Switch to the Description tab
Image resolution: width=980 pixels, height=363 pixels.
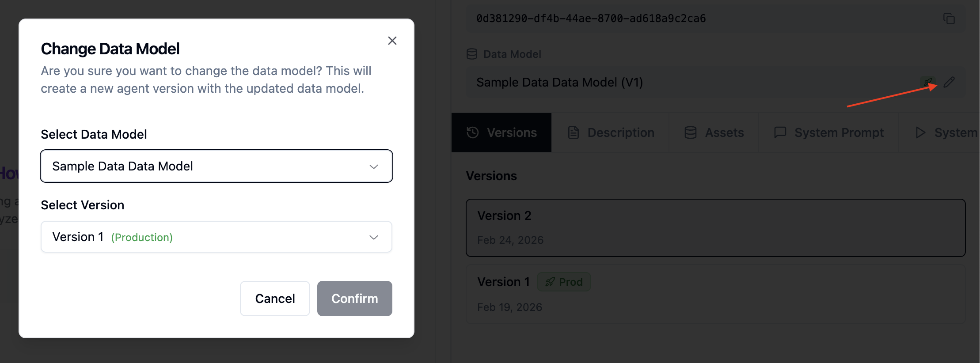tap(611, 132)
